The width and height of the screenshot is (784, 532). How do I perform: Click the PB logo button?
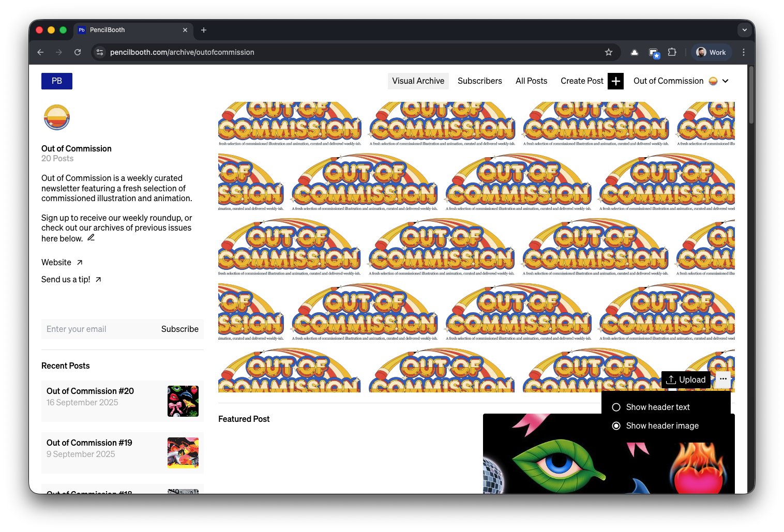click(x=57, y=81)
